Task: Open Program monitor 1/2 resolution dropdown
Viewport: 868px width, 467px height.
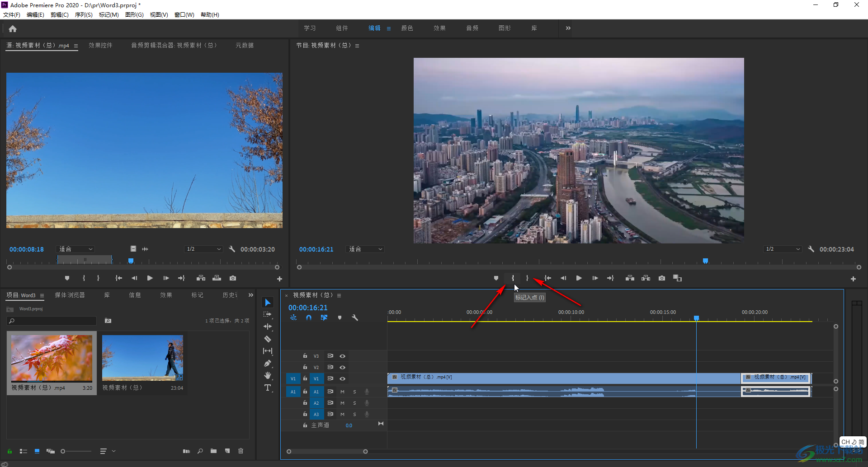Action: click(x=783, y=249)
